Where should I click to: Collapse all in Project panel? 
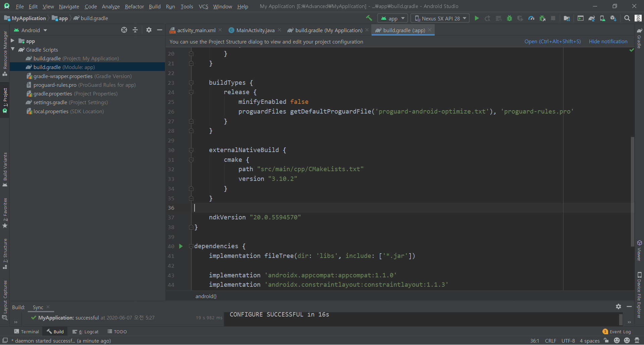pos(135,30)
